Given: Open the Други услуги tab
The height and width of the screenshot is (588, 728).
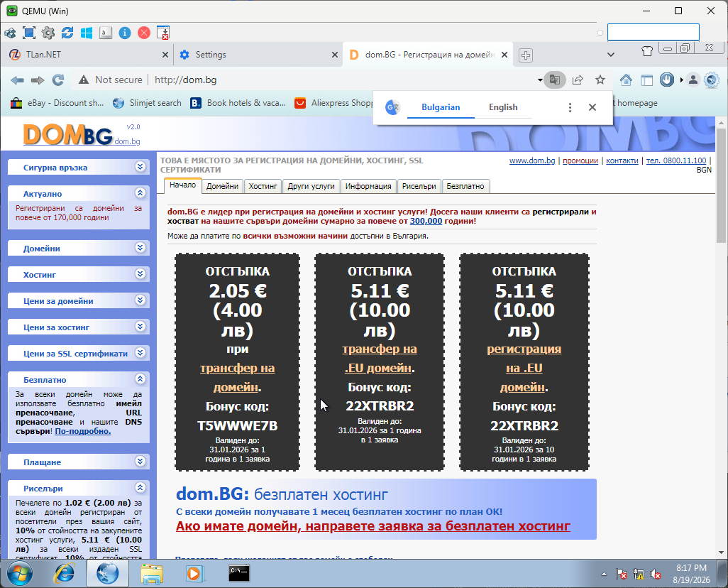Looking at the screenshot, I should coord(311,186).
